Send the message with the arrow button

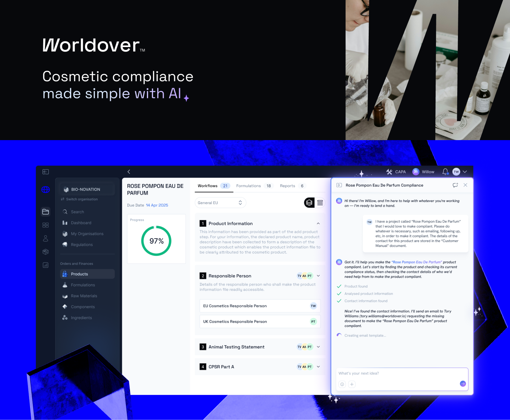(463, 384)
